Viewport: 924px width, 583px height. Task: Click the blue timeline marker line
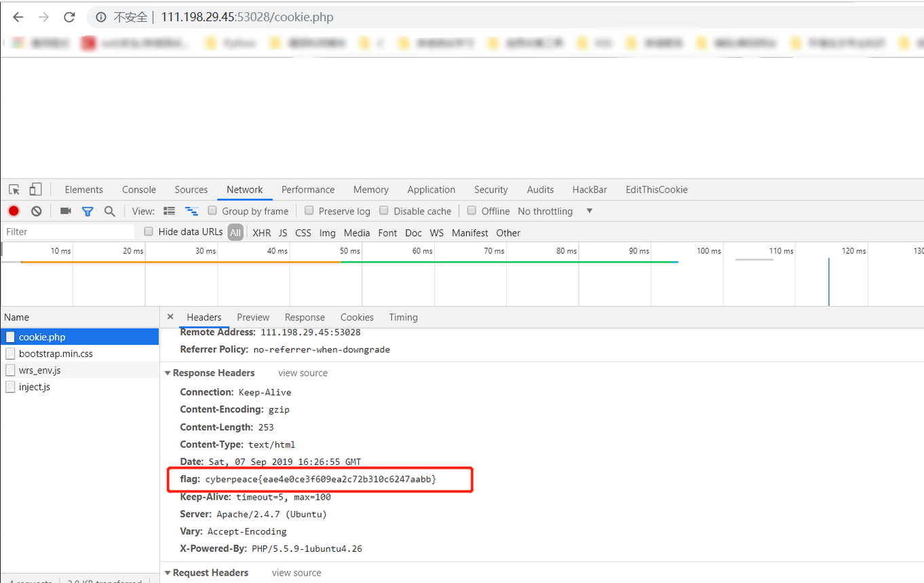coord(828,282)
